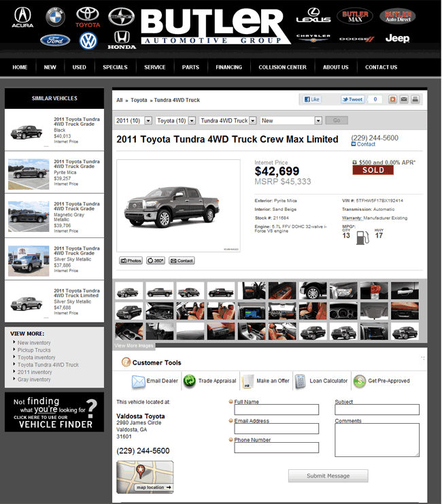This screenshot has height=504, width=442.
Task: Click the View More Images link
Action: [x=134, y=346]
